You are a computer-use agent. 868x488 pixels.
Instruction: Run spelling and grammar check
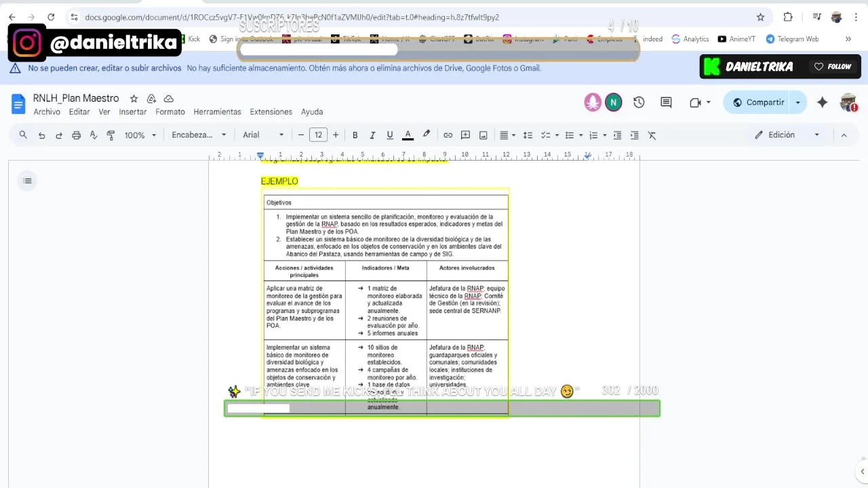tap(94, 135)
